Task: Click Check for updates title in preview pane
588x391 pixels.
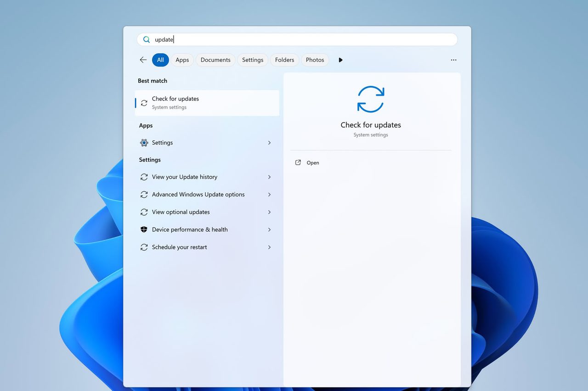Action: tap(371, 125)
